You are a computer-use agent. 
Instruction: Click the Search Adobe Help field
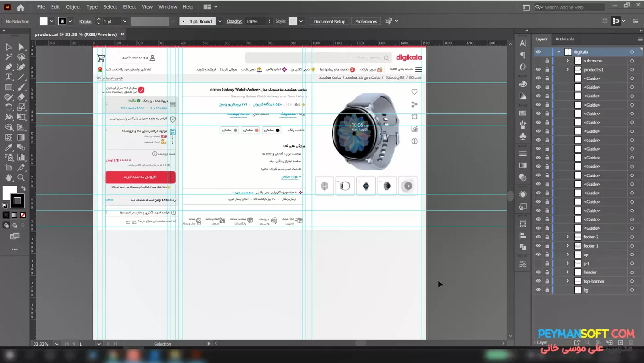coord(569,7)
